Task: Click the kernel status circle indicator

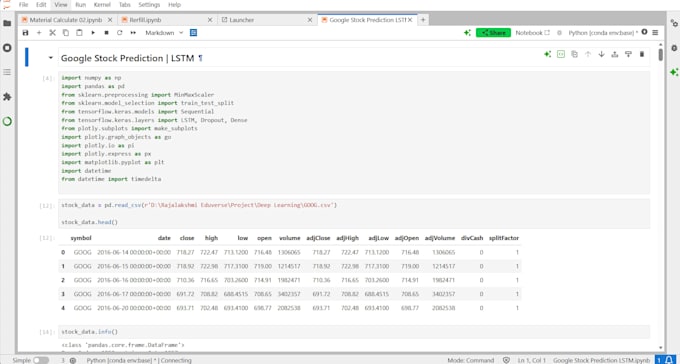Action: tap(644, 32)
